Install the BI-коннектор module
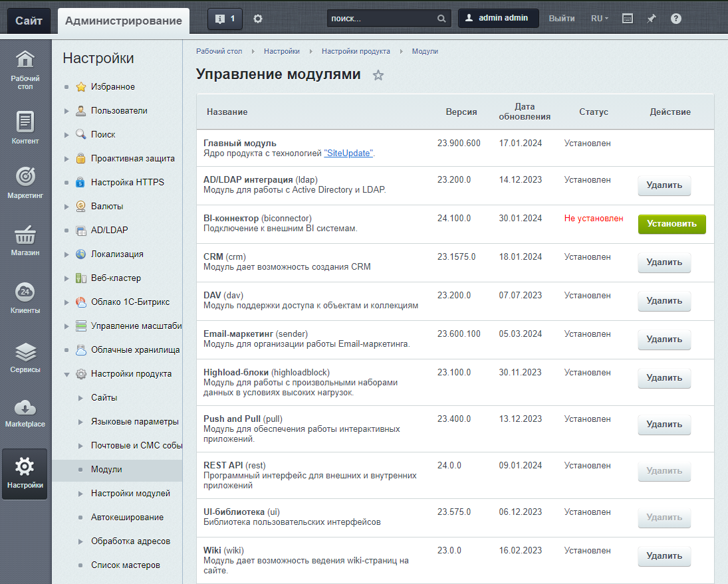This screenshot has height=584, width=728. (x=671, y=224)
